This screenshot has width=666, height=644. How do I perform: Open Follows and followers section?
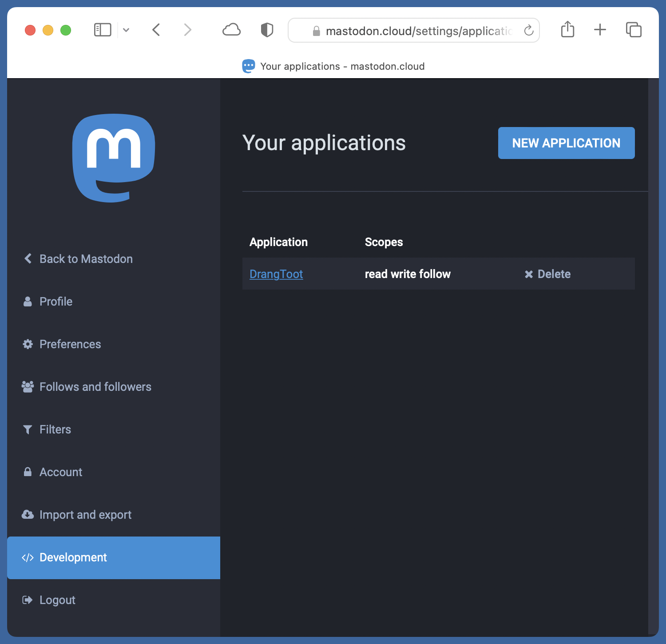coord(114,387)
